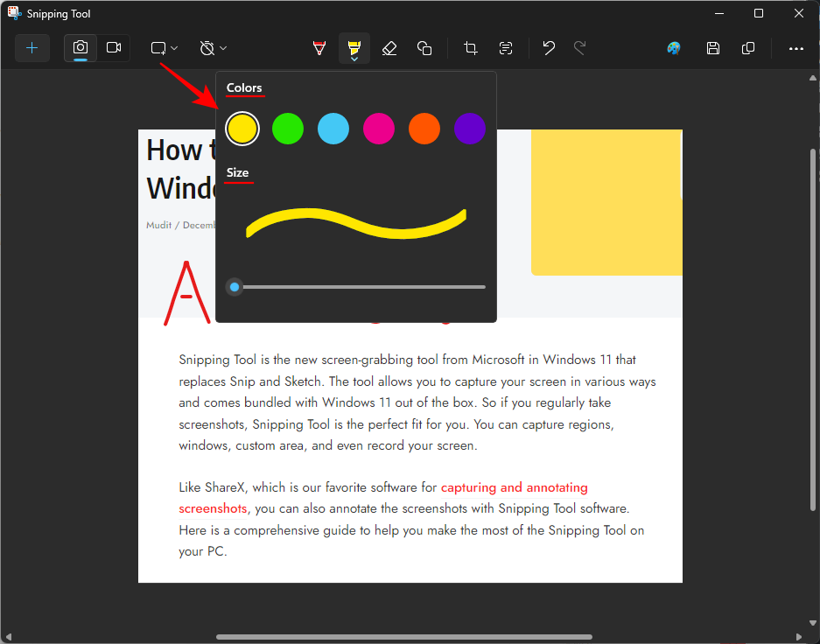
Task: Click the Snipping Tool app icon
Action: click(x=14, y=14)
